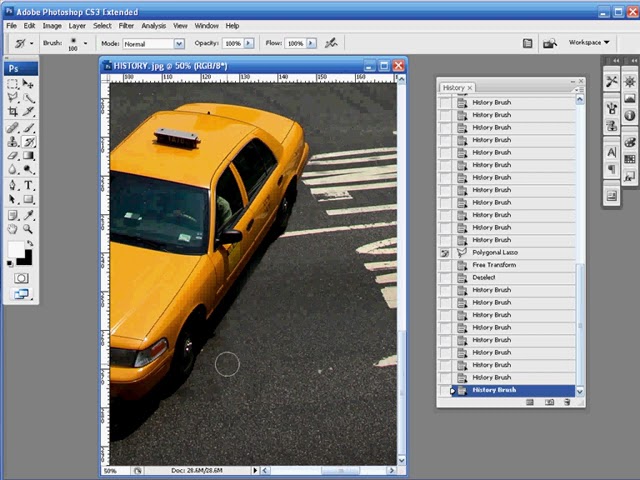Select the Zoom tool
The width and height of the screenshot is (640, 480).
[x=28, y=229]
